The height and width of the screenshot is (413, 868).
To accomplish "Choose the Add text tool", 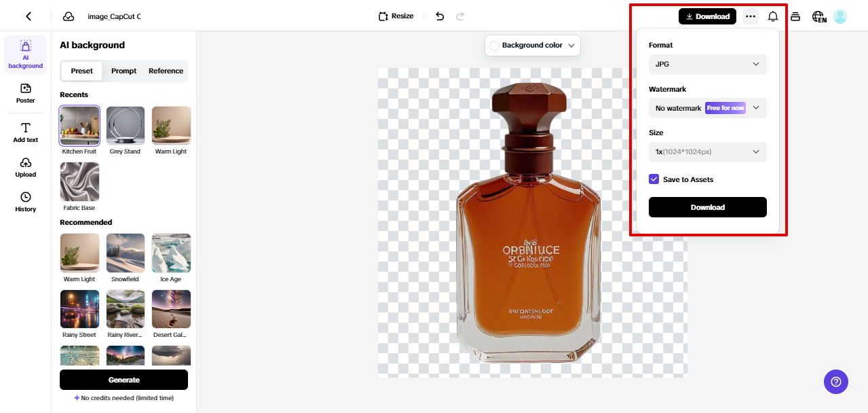I will 25,132.
